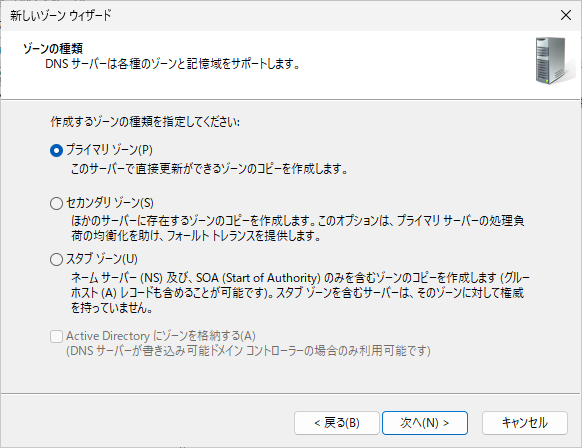The image size is (582, 448).
Task: Select the プライマリ ゾーン(P) radio button
Action: tap(56, 151)
